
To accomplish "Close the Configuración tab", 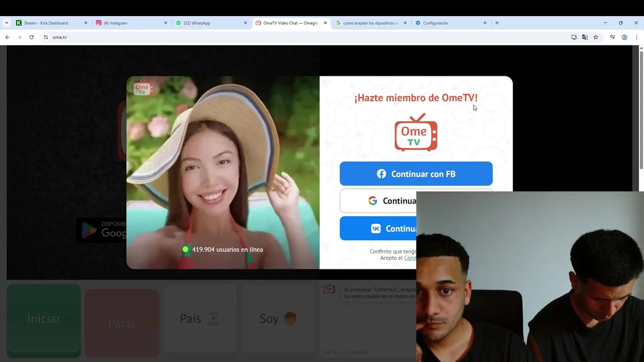I will click(485, 23).
